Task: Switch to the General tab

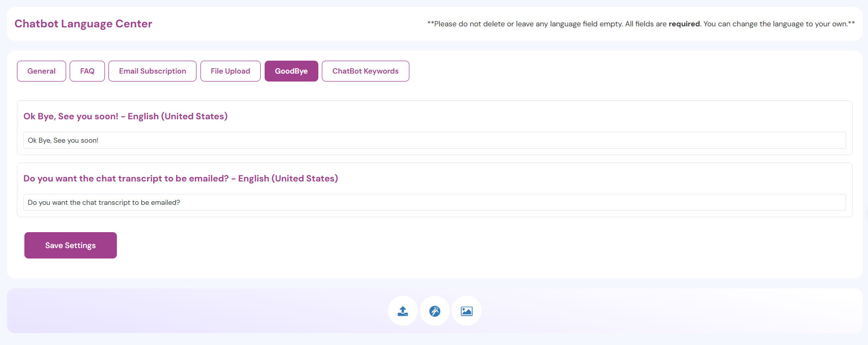Action: click(41, 71)
